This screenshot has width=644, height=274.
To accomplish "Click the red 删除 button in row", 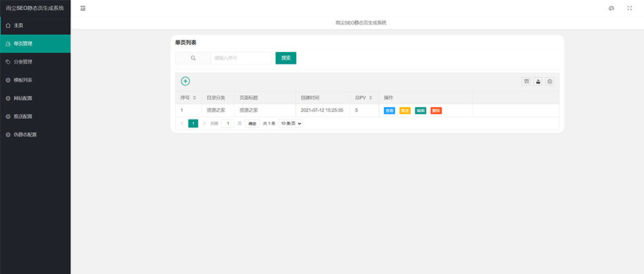I will click(x=436, y=110).
